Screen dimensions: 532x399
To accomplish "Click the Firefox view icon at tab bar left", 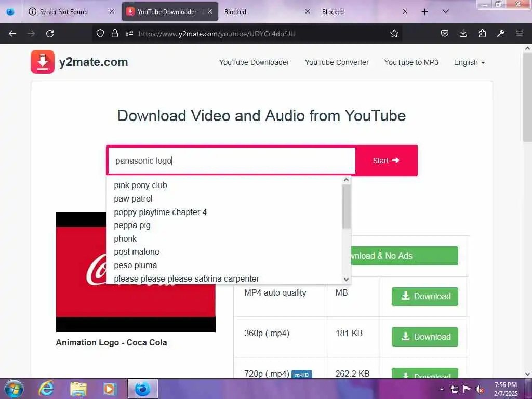I will pos(10,12).
